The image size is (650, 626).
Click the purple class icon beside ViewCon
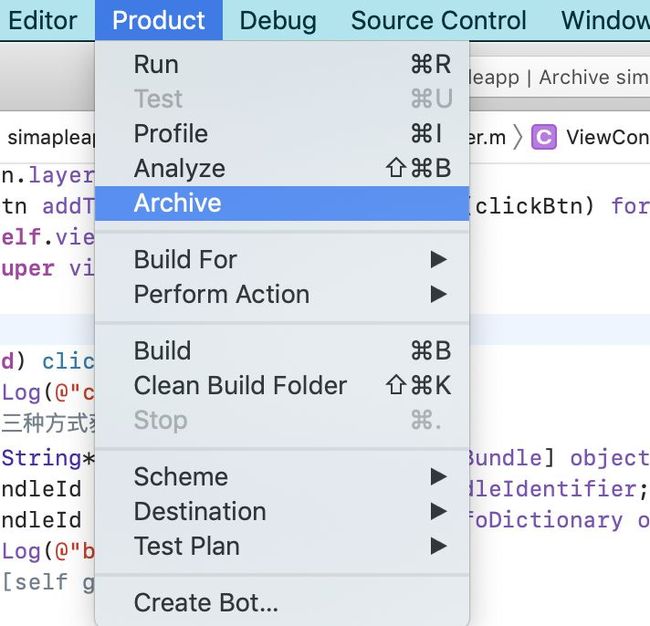click(544, 137)
